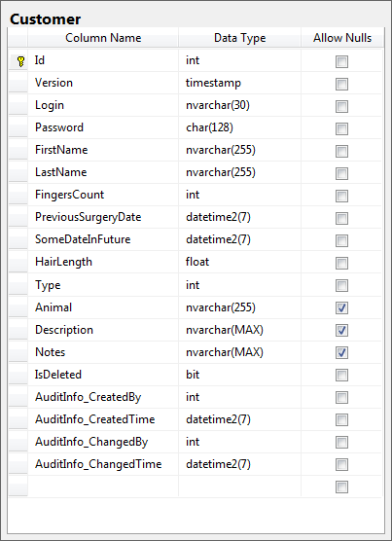Check Allow Nulls in the empty bottom row
Viewport: 392px width, 541px height.
point(341,487)
